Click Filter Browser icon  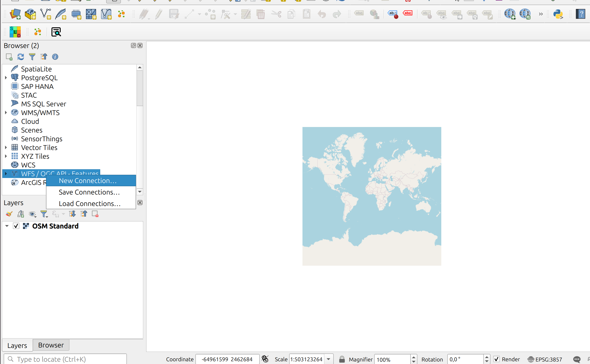tap(32, 57)
